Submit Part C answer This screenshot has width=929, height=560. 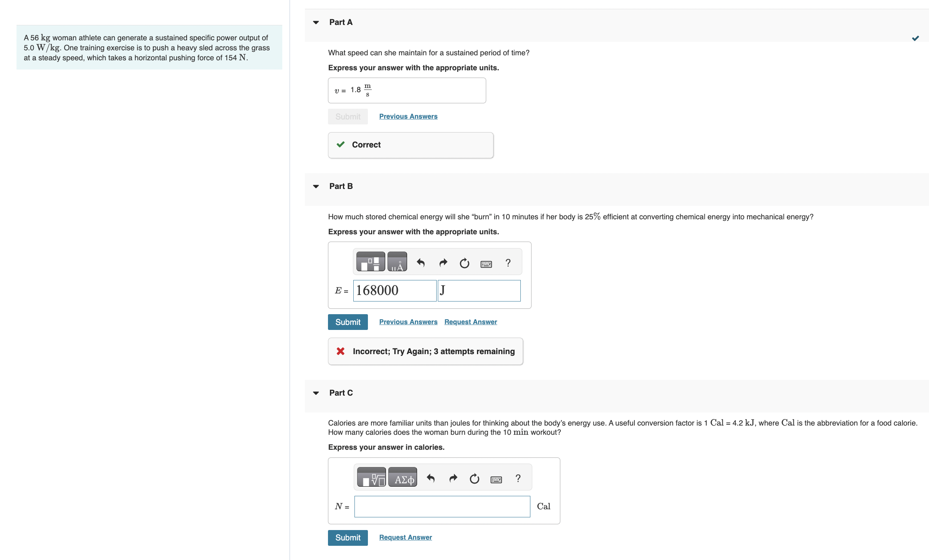click(x=348, y=538)
